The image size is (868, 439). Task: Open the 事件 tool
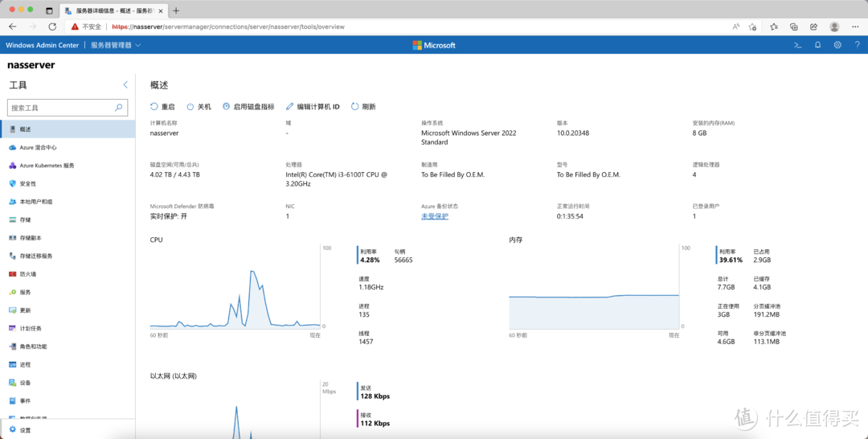pyautogui.click(x=68, y=400)
